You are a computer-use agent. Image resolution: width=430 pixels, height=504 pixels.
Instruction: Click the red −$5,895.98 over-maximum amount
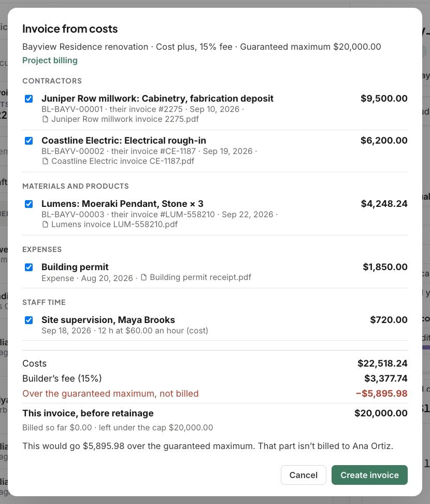click(x=381, y=394)
